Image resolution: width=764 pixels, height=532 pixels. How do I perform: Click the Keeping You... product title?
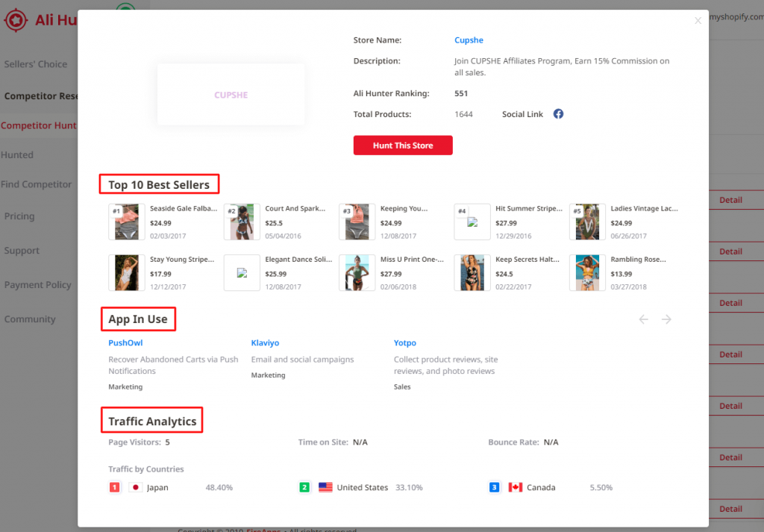pos(404,208)
